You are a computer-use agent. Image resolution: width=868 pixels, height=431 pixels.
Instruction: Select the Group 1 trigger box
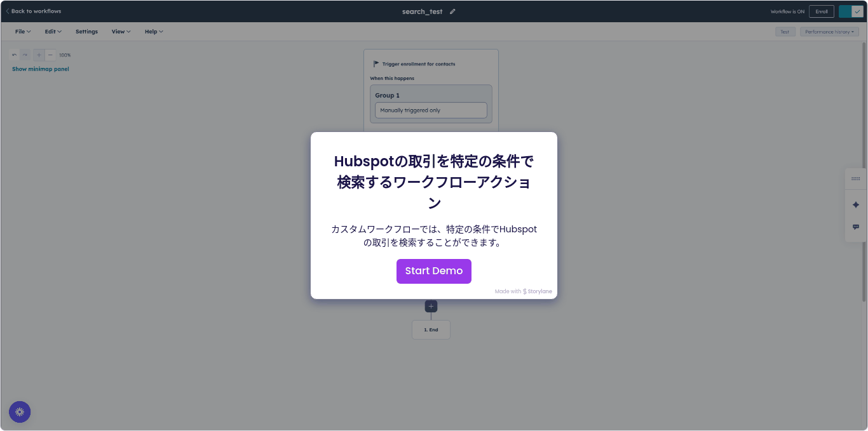tap(431, 104)
